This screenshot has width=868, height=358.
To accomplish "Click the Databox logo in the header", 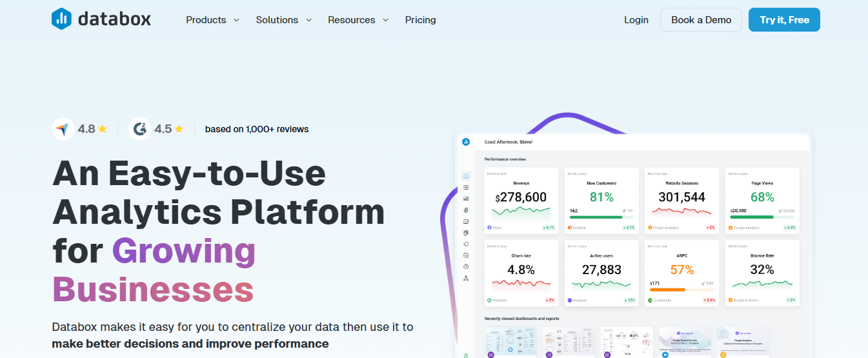I will pos(101,19).
